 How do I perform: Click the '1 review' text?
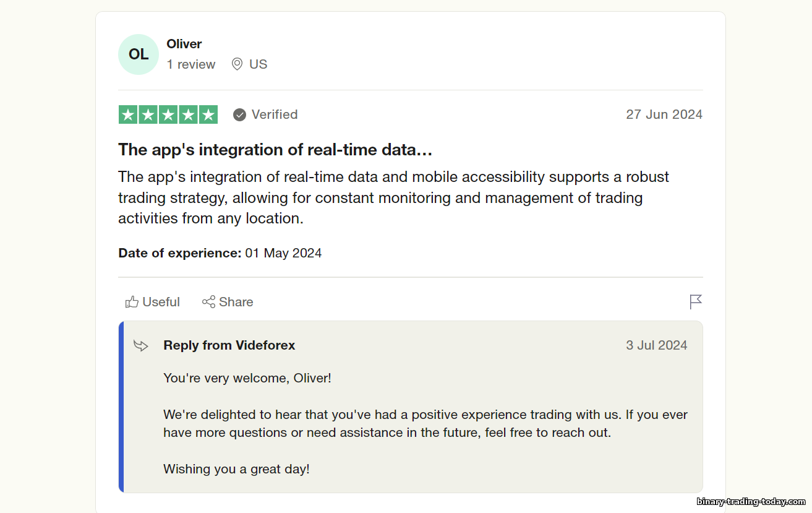coord(191,64)
